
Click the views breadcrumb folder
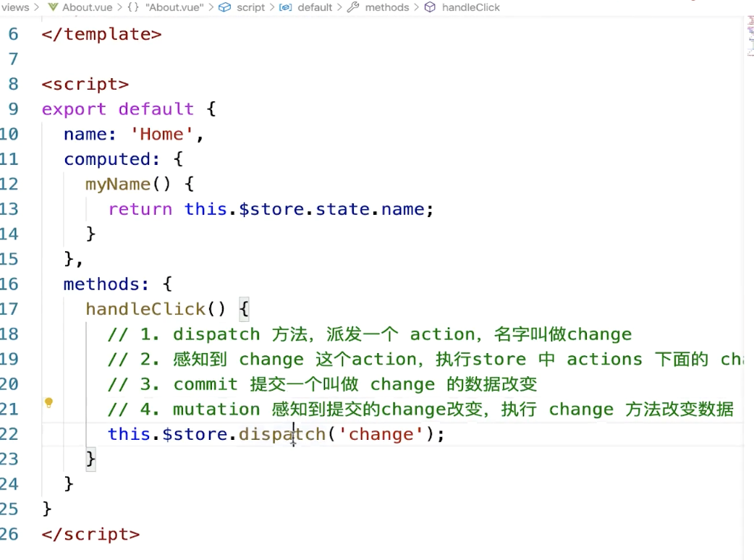[15, 7]
